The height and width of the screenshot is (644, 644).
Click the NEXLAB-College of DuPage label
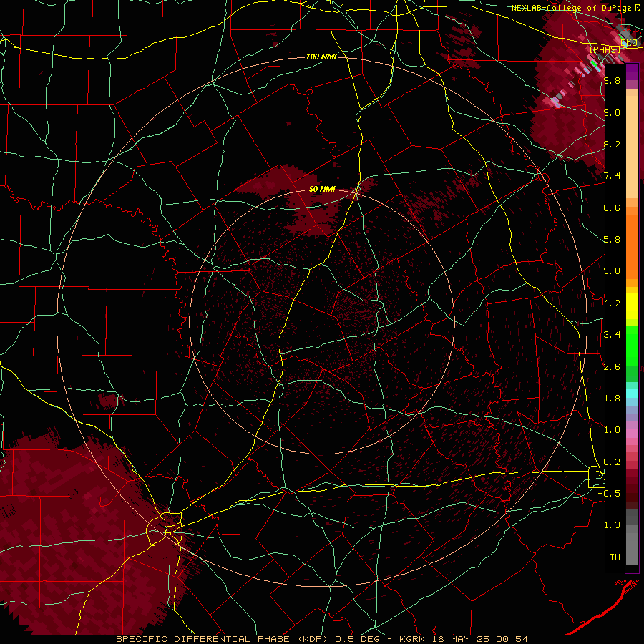click(572, 8)
